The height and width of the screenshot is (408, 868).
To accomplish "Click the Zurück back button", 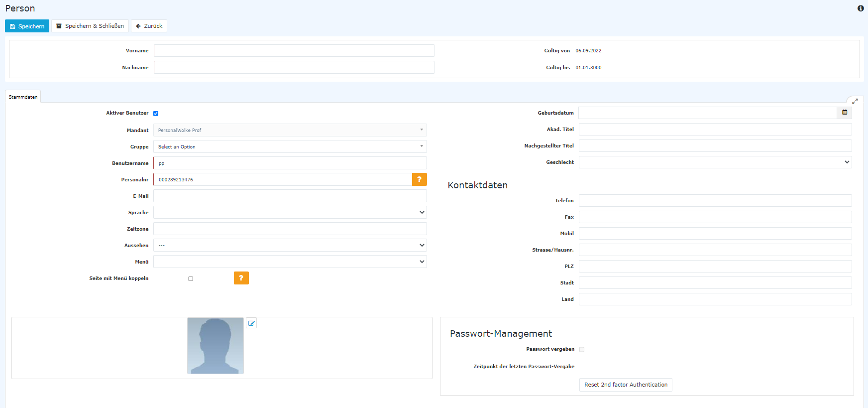I will 149,26.
